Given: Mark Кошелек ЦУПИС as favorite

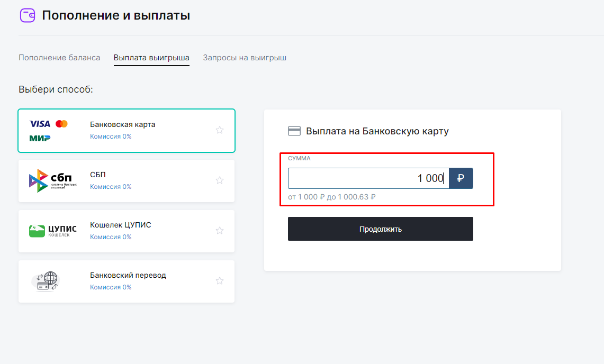Looking at the screenshot, I should (x=219, y=230).
